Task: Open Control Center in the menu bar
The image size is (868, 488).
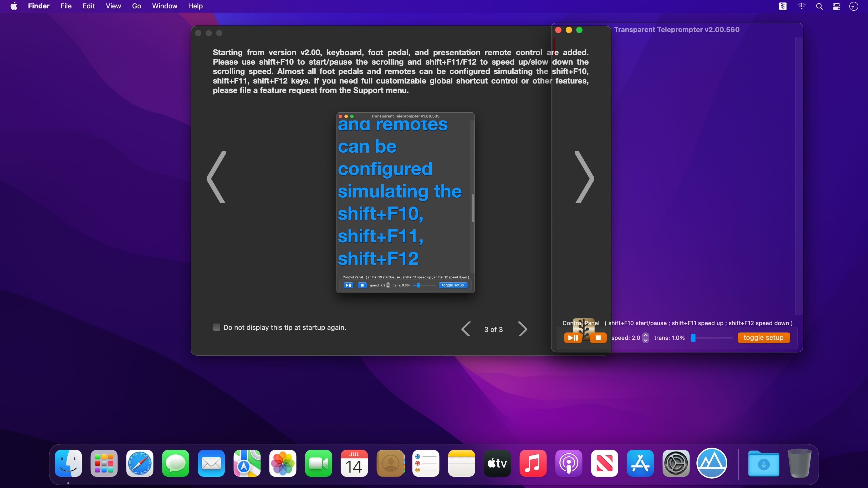Action: (836, 6)
